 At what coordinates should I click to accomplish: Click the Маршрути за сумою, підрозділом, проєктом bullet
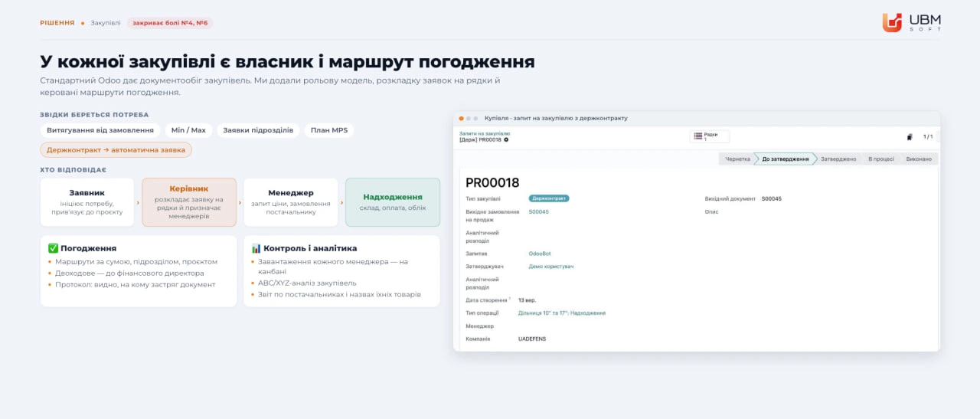pos(136,261)
